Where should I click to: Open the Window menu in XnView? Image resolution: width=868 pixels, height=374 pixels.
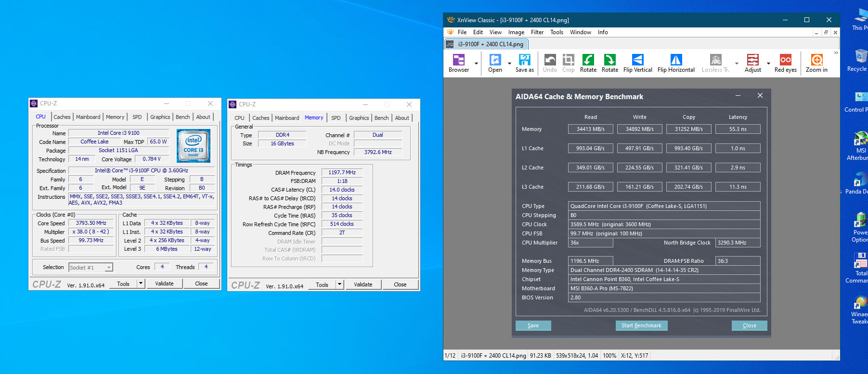[581, 32]
